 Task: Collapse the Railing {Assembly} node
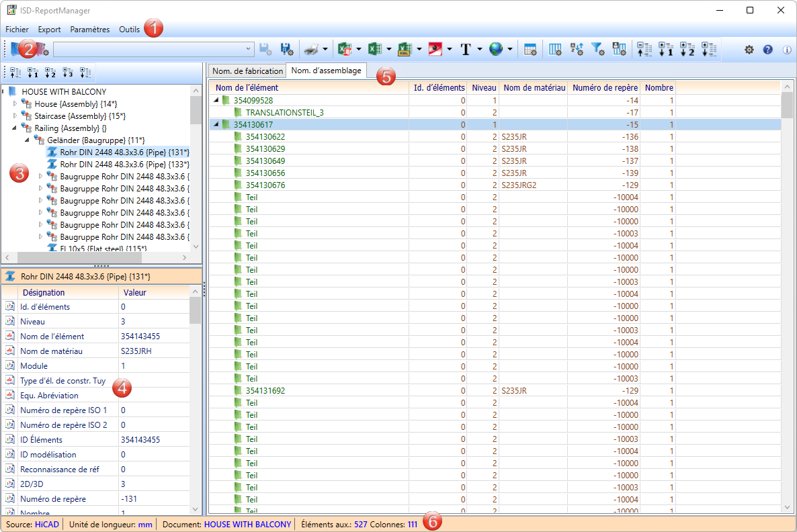pyautogui.click(x=14, y=128)
